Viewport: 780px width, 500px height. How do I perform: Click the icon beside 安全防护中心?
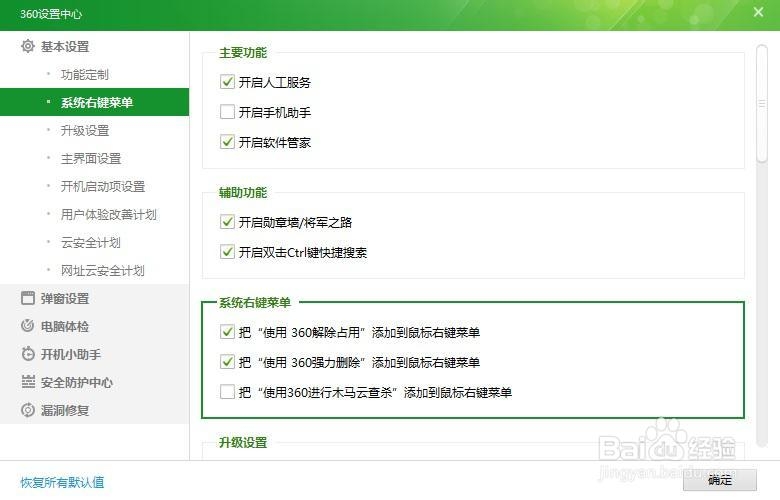28,382
